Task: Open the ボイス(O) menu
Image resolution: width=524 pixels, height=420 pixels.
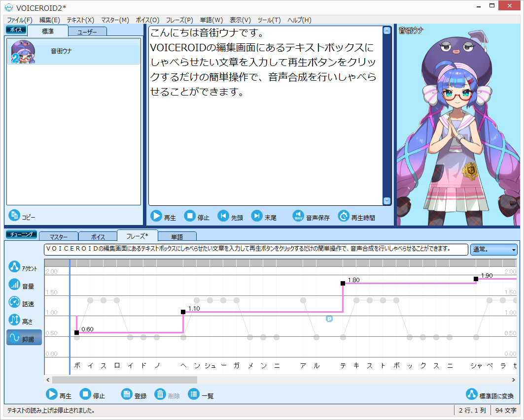Action: (147, 20)
